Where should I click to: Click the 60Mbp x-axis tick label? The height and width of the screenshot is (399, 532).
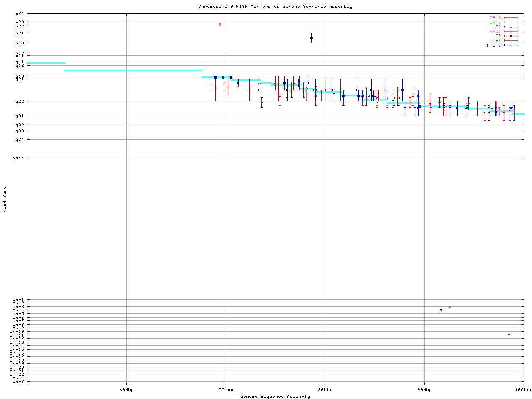pyautogui.click(x=126, y=390)
